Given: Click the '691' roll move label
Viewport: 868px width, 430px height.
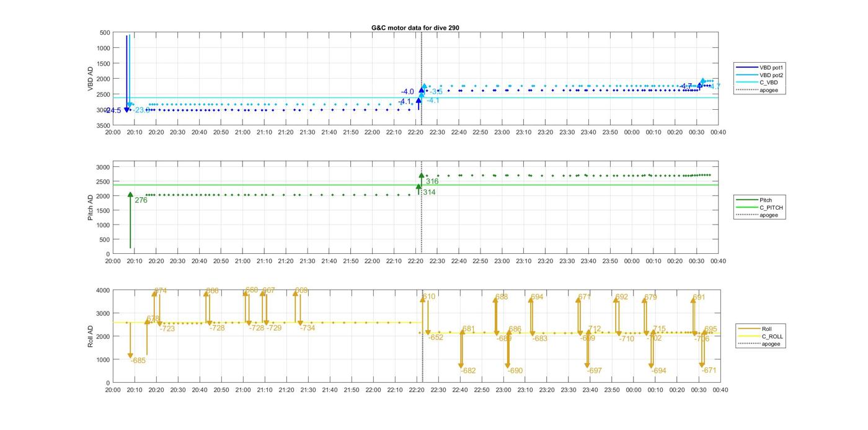Looking at the screenshot, I should click(699, 297).
